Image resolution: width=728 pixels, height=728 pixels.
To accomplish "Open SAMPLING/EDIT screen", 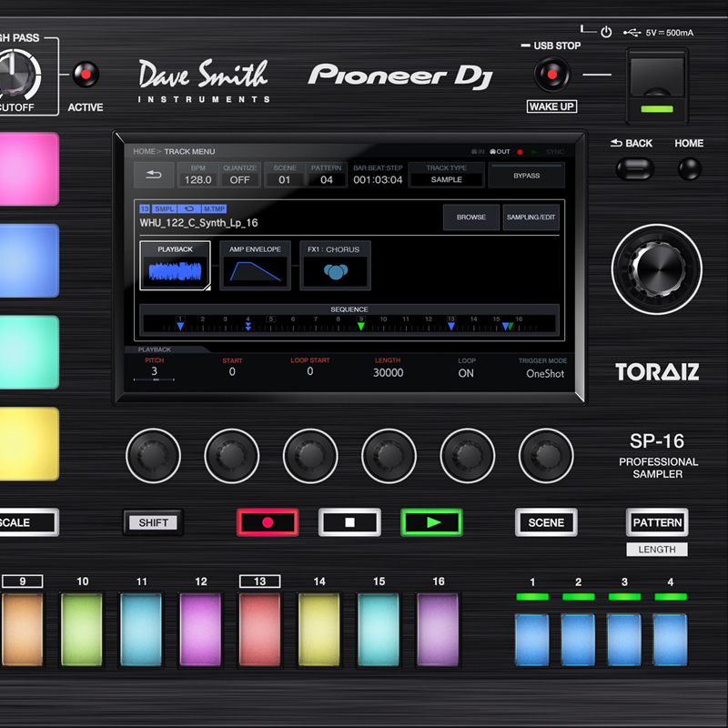I will point(532,217).
